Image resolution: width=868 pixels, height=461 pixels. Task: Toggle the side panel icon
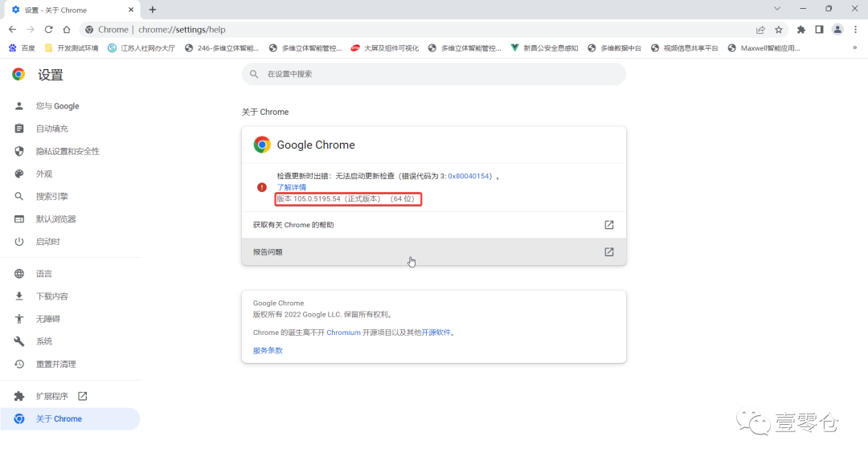point(819,30)
